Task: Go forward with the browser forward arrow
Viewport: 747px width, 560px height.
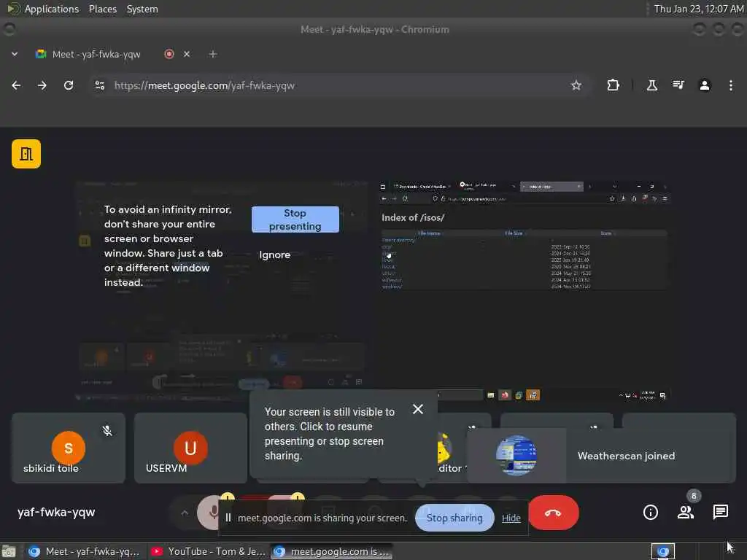Action: pos(42,85)
